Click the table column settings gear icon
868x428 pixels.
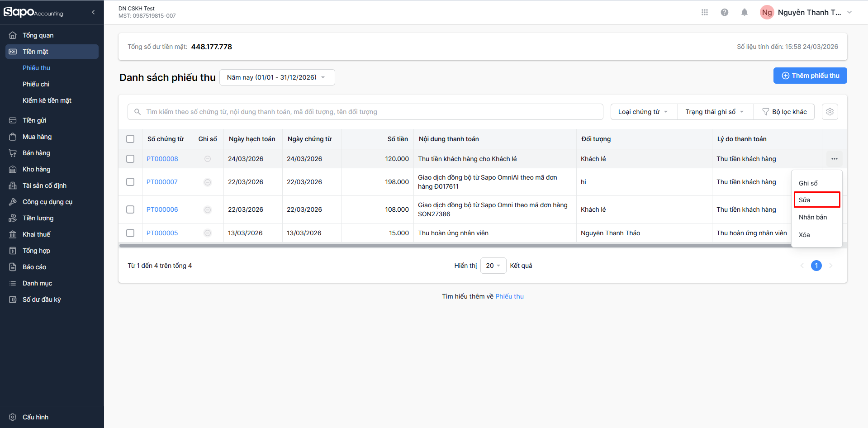point(830,112)
